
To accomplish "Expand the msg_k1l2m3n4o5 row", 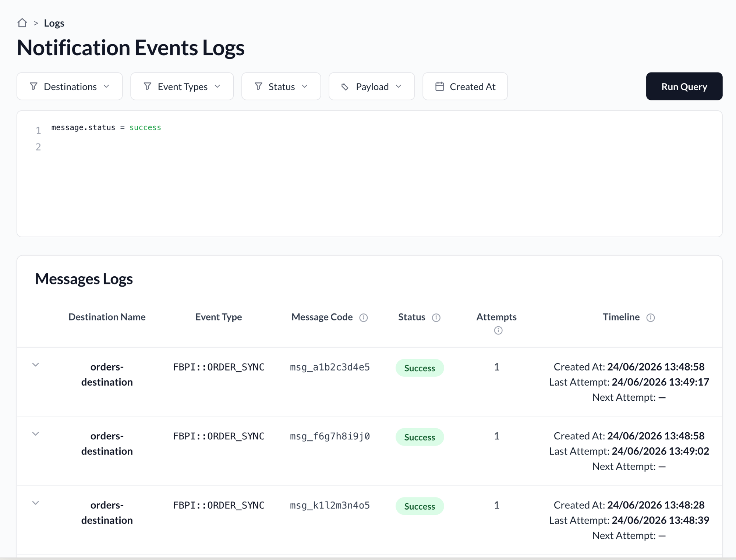I will coord(36,503).
